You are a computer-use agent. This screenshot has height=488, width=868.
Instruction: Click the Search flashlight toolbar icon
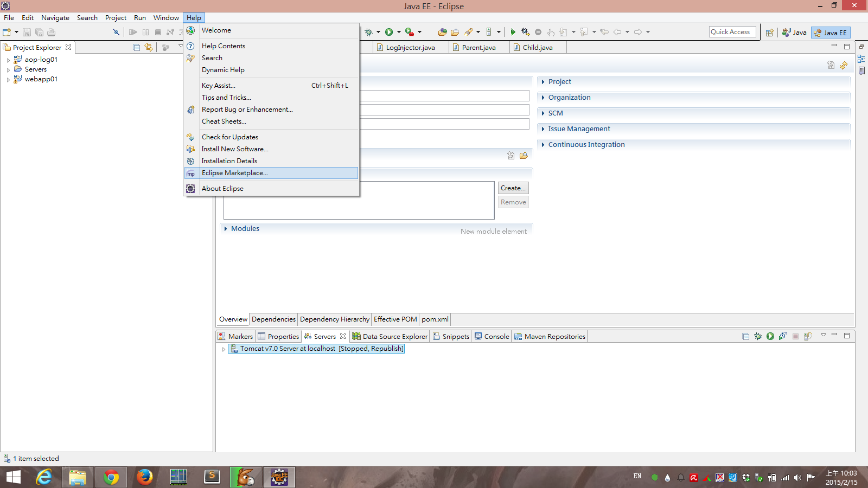point(468,32)
